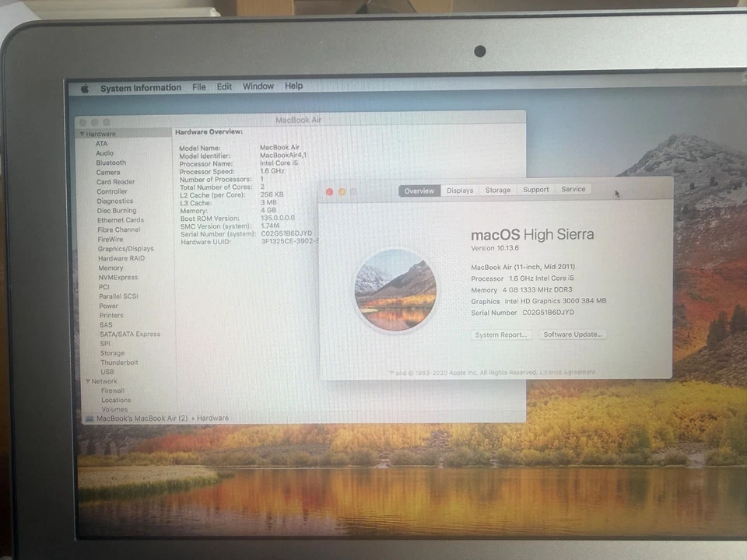Click MacBook's MacBook Air (2) path item
This screenshot has width=747, height=560.
(142, 418)
